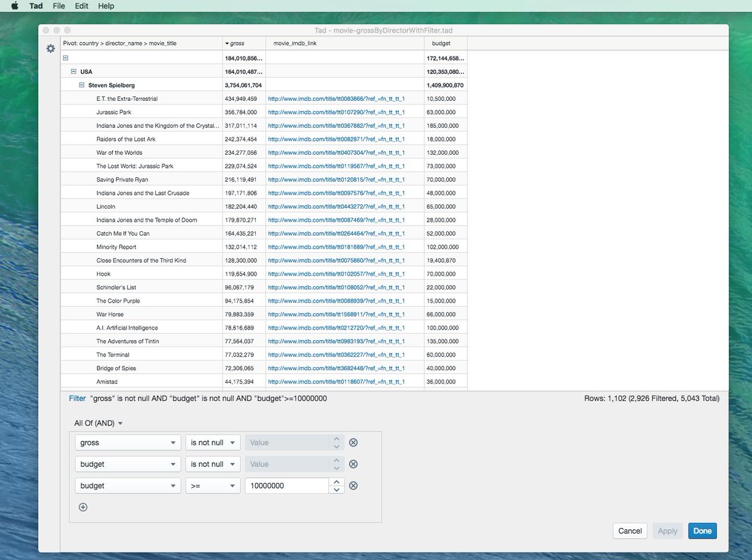Select the Amistad movie title

pos(107,381)
